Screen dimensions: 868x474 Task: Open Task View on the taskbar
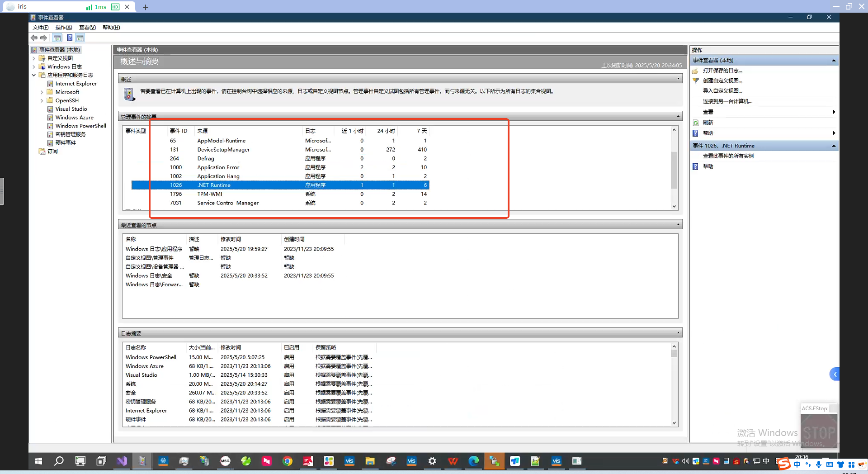(x=101, y=461)
